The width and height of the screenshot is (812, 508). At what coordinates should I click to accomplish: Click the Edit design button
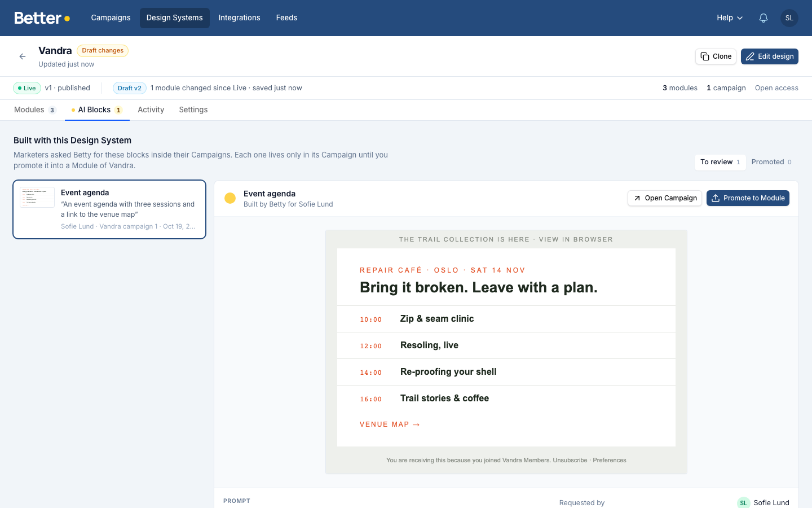point(770,56)
